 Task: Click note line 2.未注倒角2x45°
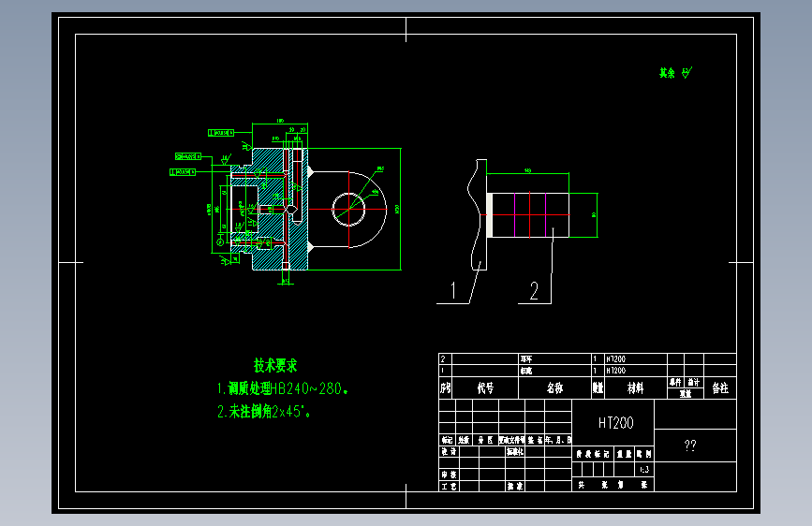pyautogui.click(x=263, y=412)
